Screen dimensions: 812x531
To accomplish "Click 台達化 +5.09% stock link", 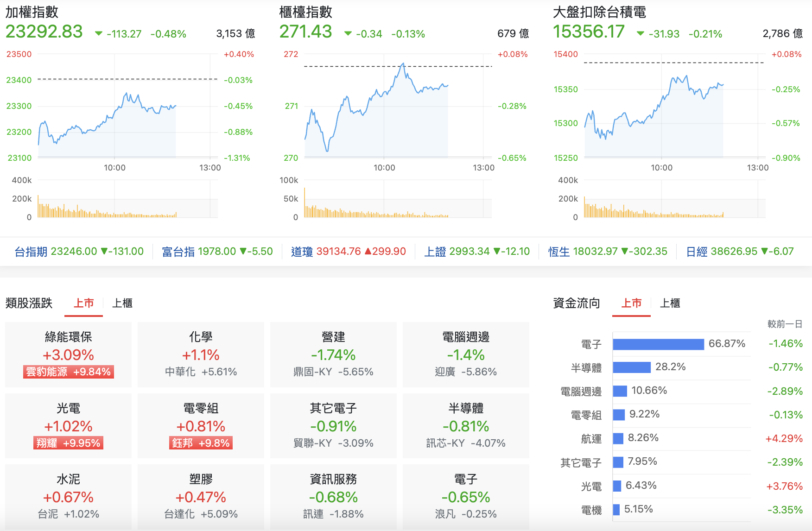I will pos(201,514).
